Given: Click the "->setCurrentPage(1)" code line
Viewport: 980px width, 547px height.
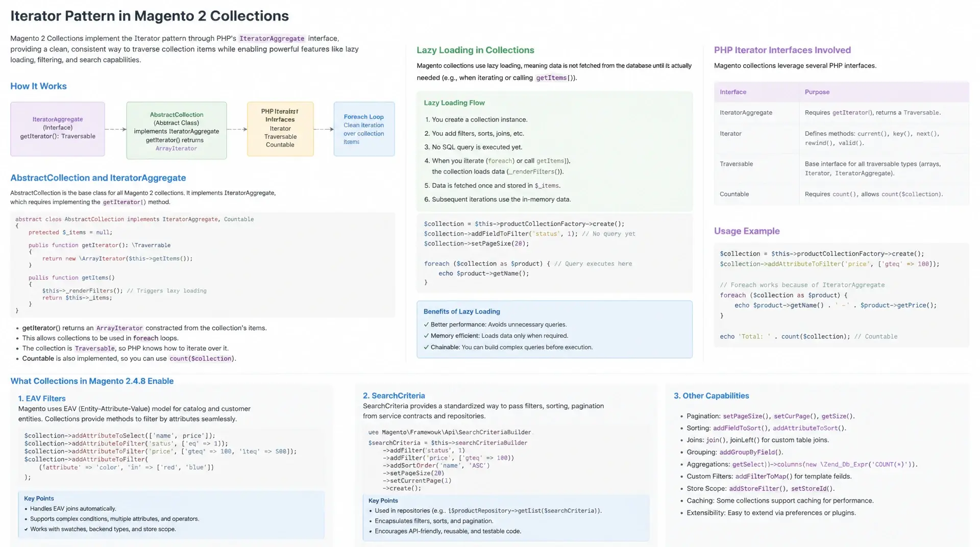Looking at the screenshot, I should point(417,481).
